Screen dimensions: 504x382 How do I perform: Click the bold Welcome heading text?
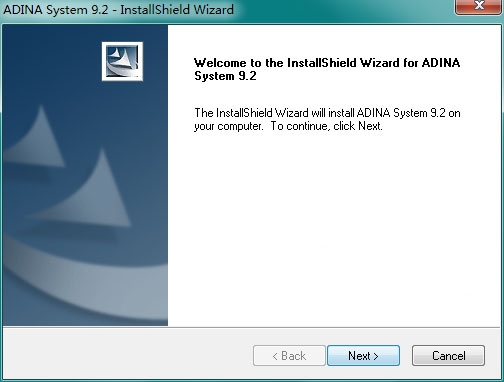pyautogui.click(x=327, y=69)
